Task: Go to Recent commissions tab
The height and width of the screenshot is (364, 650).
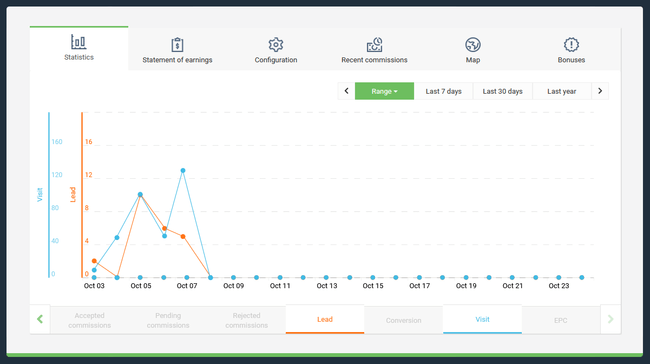Action: coord(374,50)
